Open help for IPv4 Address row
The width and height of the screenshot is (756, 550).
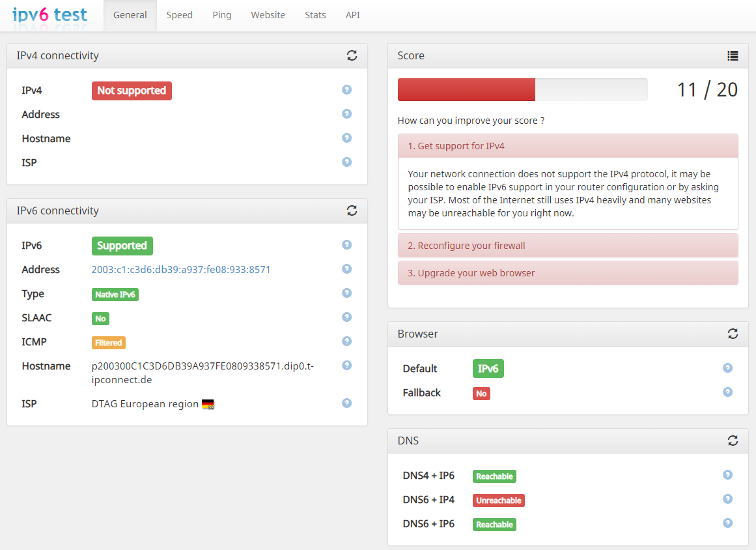(x=346, y=114)
